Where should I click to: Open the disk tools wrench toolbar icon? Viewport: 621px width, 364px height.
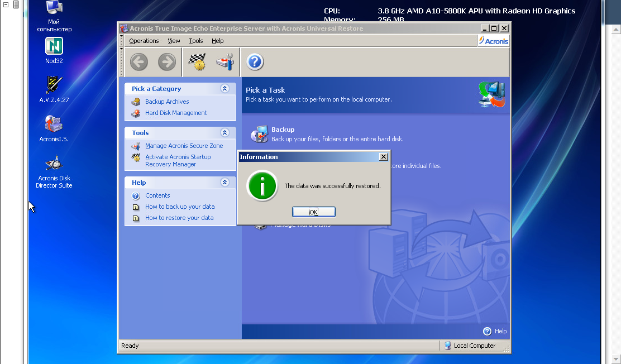pyautogui.click(x=225, y=62)
